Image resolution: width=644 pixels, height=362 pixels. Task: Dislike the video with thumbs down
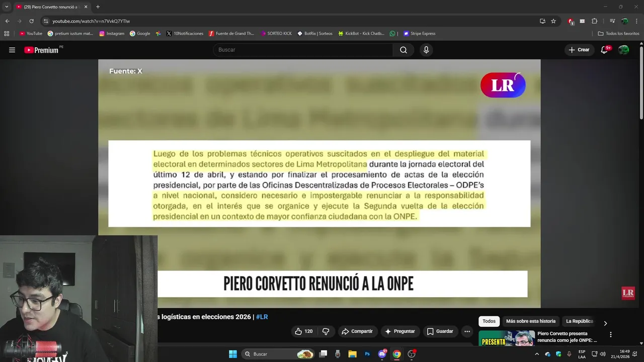(326, 331)
